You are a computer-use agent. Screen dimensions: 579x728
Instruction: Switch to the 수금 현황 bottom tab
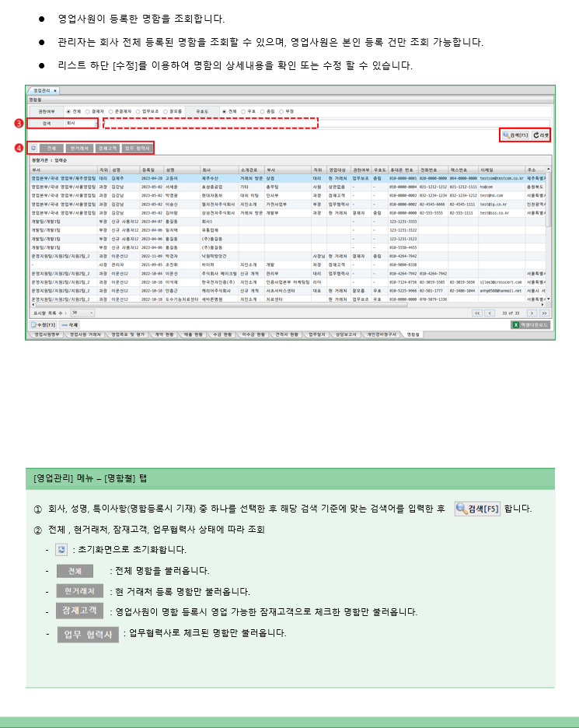(222, 334)
